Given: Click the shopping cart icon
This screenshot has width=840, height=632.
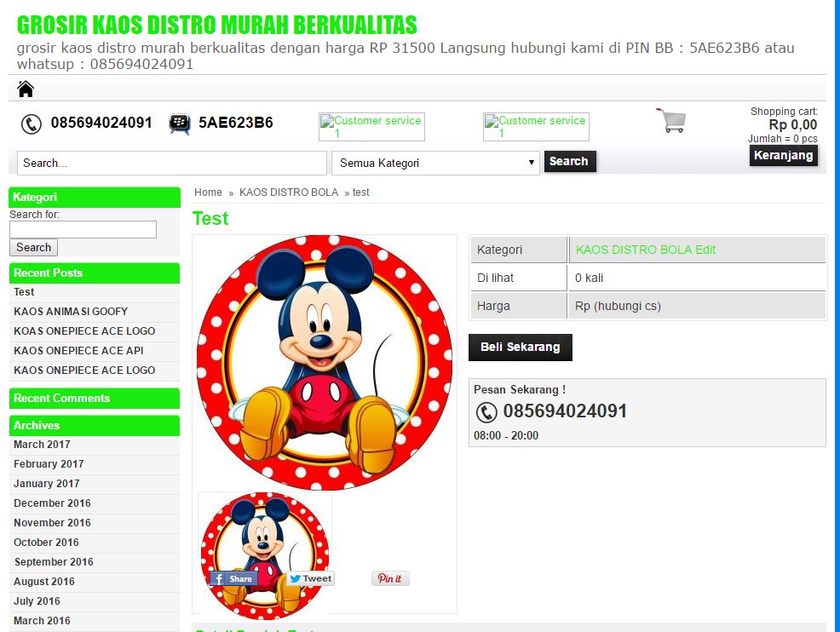Looking at the screenshot, I should coord(670,120).
